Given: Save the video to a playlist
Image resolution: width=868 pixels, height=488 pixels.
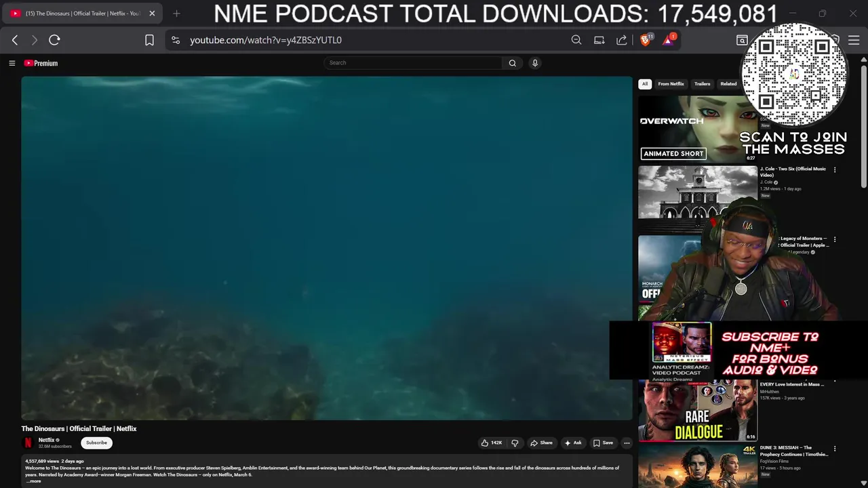Looking at the screenshot, I should point(603,443).
